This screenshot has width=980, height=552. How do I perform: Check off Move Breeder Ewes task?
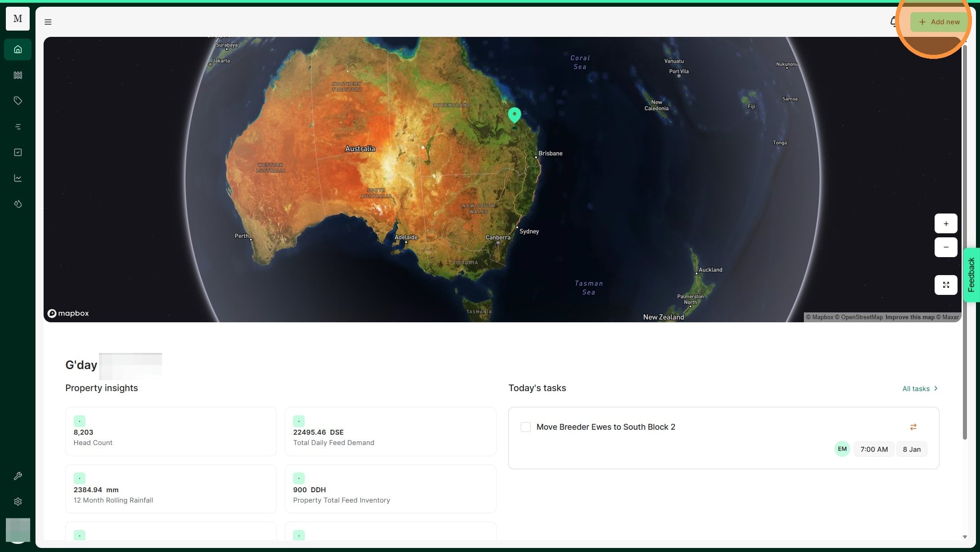click(x=525, y=427)
